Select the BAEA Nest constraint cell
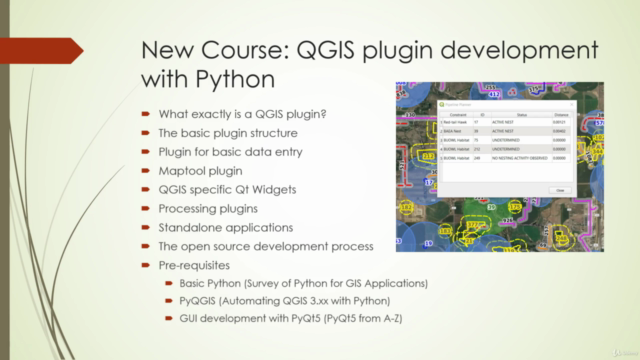Image resolution: width=640 pixels, height=360 pixels. click(x=458, y=131)
